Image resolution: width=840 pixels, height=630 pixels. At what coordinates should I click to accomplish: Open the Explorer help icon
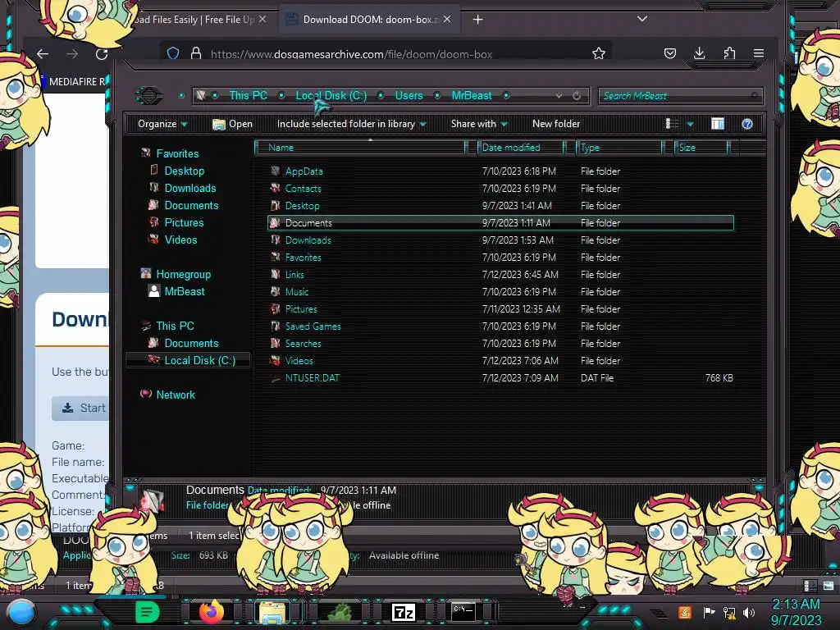746,124
